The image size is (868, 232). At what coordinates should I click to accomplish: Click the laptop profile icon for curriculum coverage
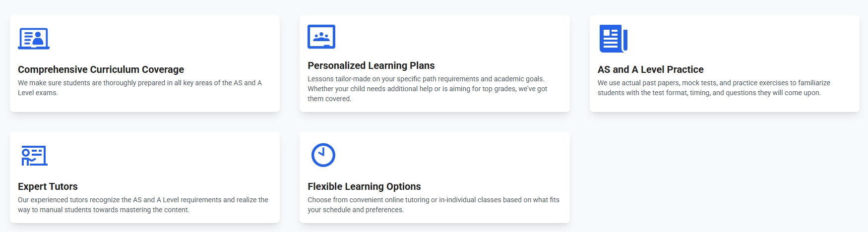coord(34,39)
